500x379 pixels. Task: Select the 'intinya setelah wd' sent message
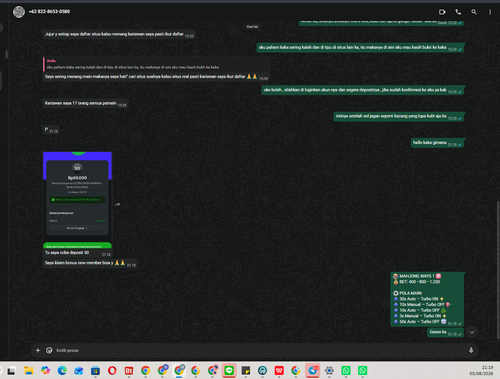click(x=399, y=117)
